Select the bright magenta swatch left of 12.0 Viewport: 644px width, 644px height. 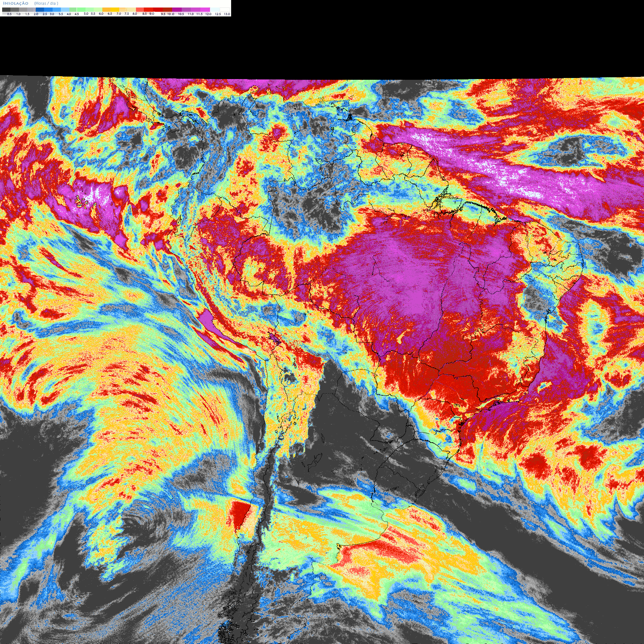pyautogui.click(x=205, y=10)
